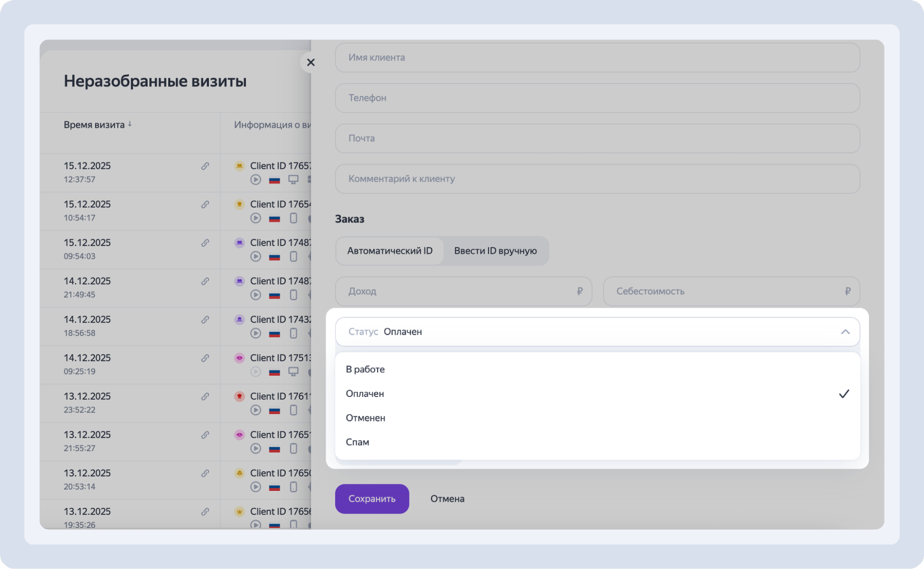Select the checked Оплачен option
The height and width of the screenshot is (569, 924).
pos(365,394)
